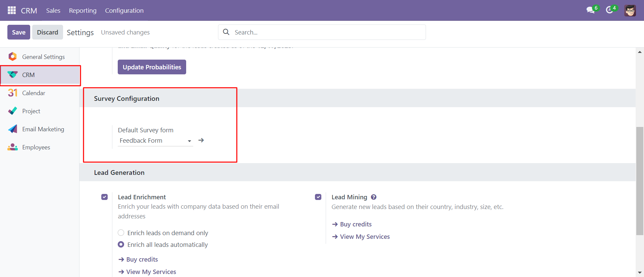This screenshot has height=277, width=644.
Task: Open the apps grid menu icon
Action: point(12,10)
